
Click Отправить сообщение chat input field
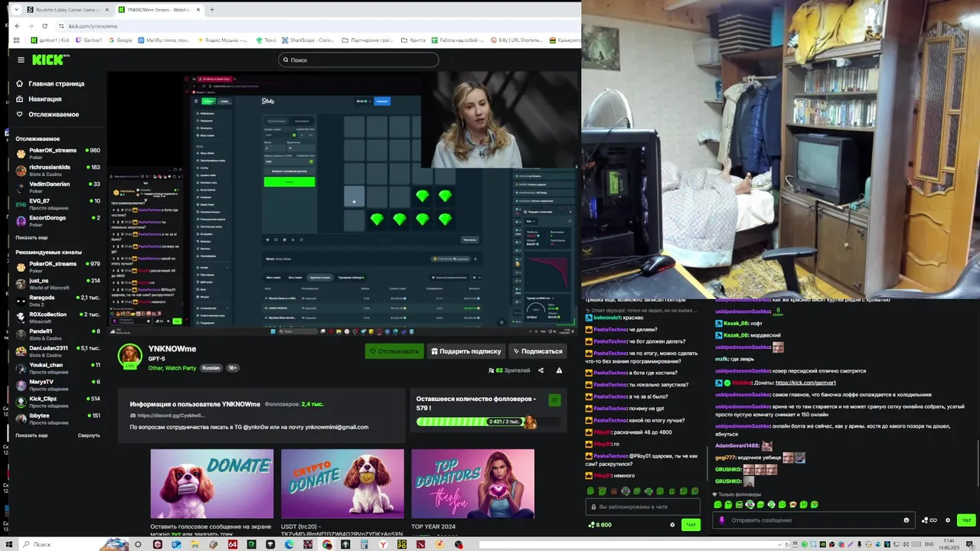point(815,520)
